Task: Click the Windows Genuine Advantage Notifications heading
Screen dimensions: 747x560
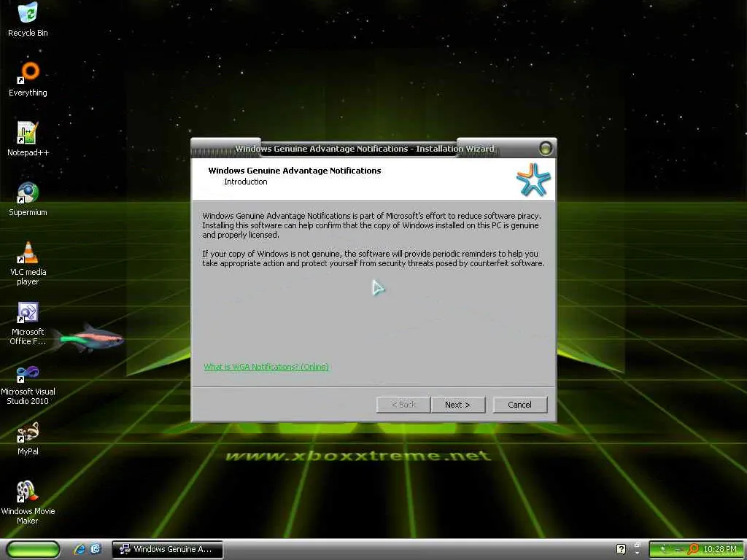Action: 295,171
